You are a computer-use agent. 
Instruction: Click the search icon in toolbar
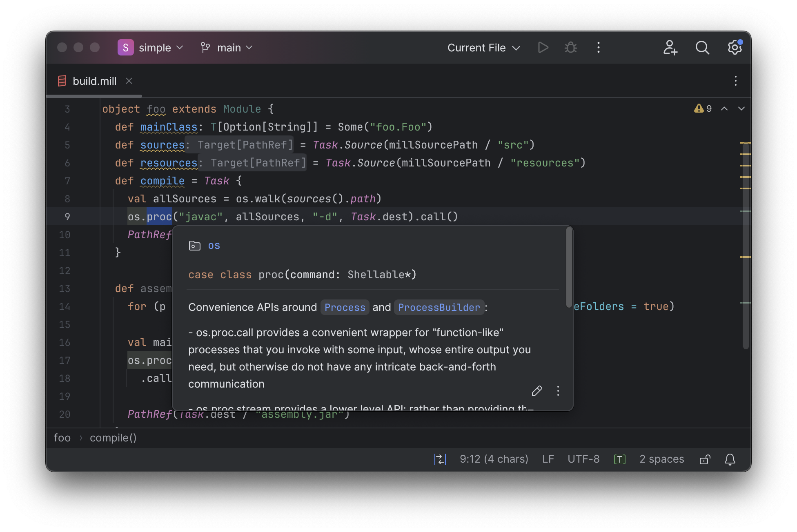703,47
